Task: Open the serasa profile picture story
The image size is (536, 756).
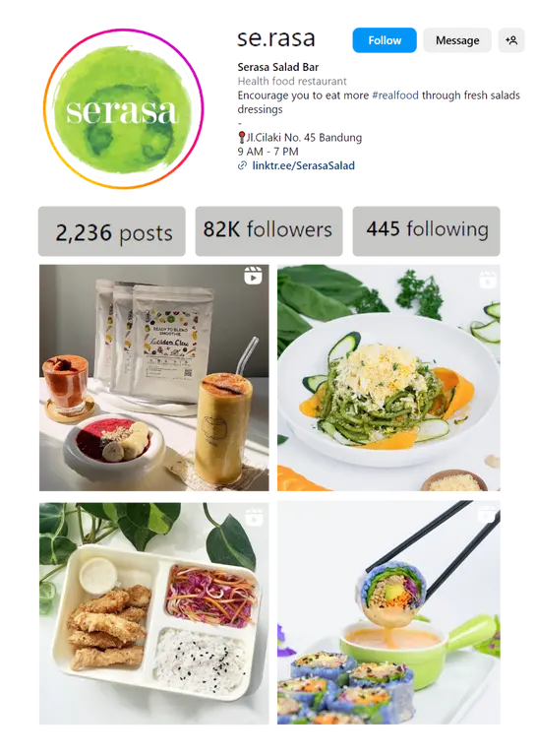Action: tap(123, 109)
